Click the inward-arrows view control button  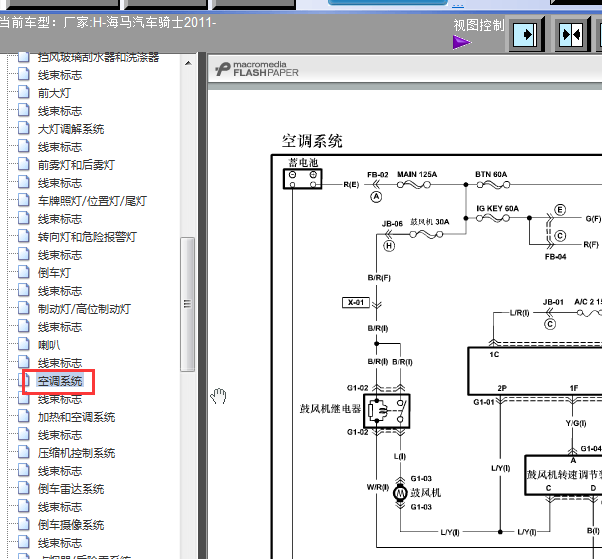tap(572, 35)
